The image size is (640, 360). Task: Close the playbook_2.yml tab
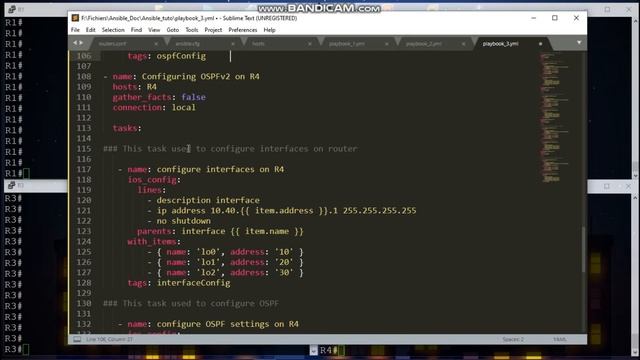tap(463, 44)
